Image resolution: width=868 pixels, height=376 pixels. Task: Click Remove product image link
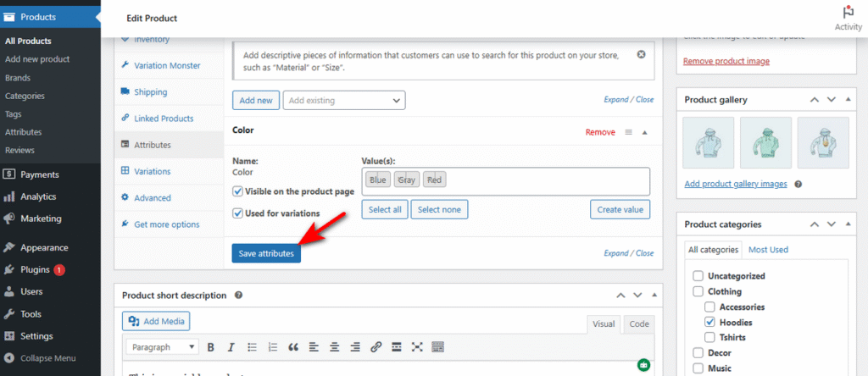(x=726, y=61)
